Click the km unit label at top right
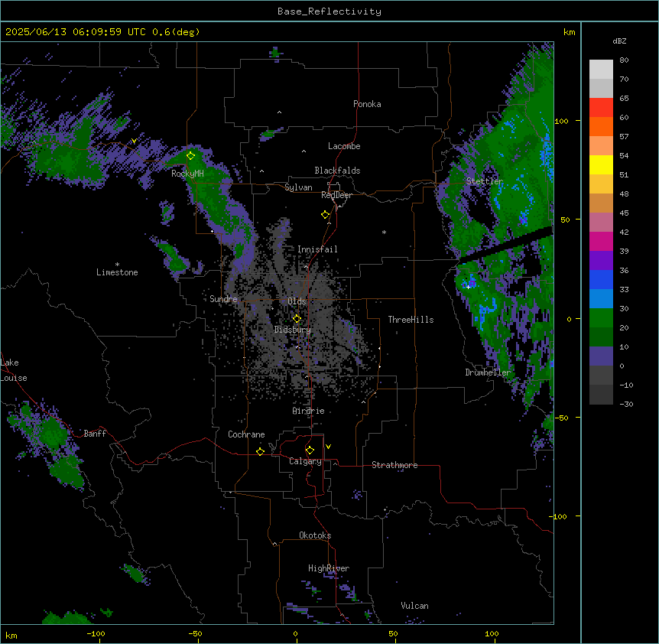Screen dimensions: 659x644 [569, 32]
